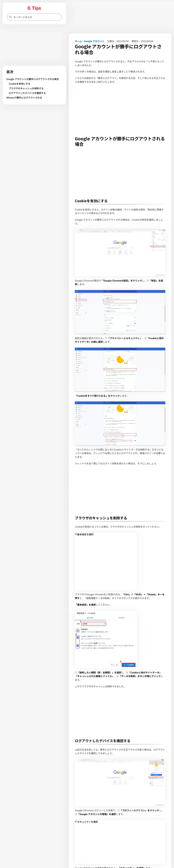Screen dimensions: 174x868
Task: Select 詳細設定 tab in the dialog screenshot
Action: (121, 618)
